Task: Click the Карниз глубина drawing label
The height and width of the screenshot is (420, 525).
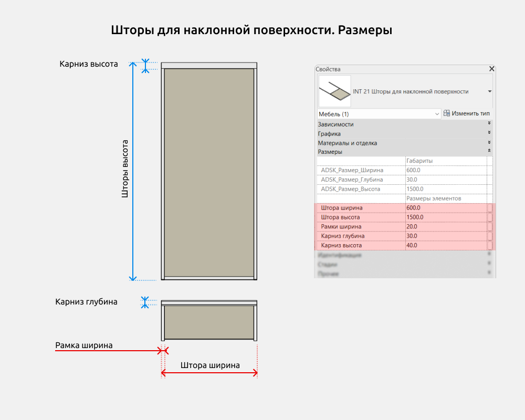Action: [x=86, y=301]
